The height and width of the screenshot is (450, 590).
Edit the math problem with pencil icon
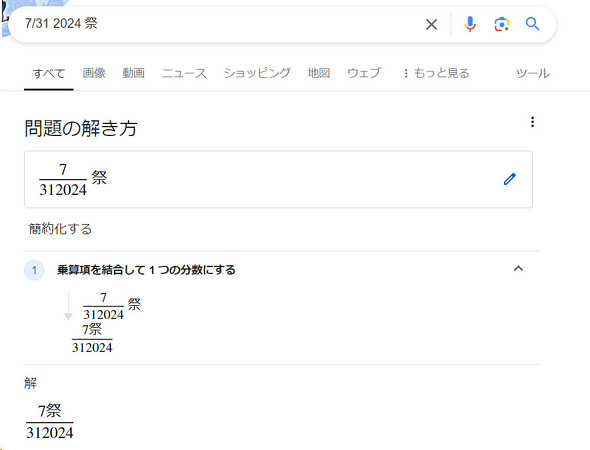click(x=509, y=179)
